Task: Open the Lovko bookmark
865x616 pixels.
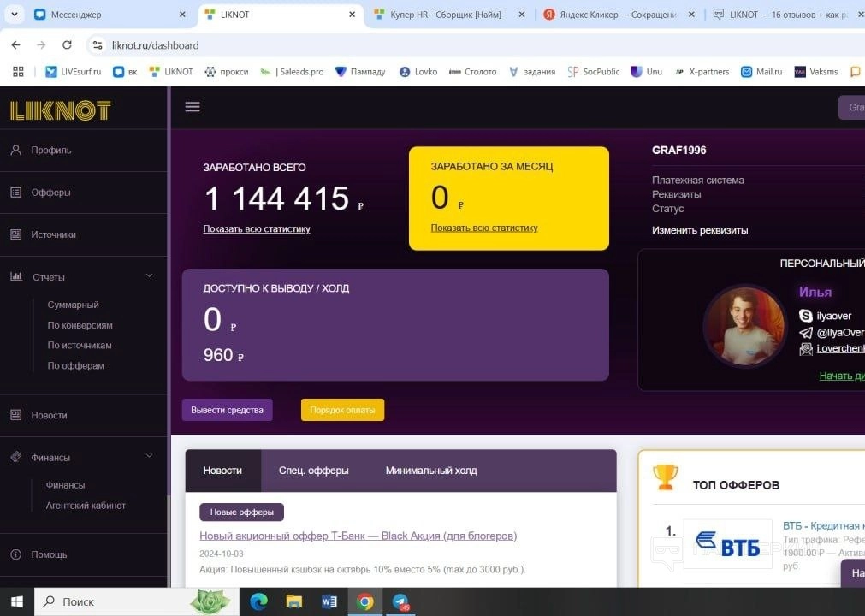Action: (x=418, y=72)
